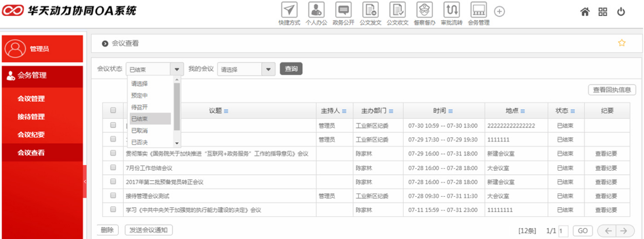Click the power logout icon
Screen dimensions: 644x239
point(621,12)
